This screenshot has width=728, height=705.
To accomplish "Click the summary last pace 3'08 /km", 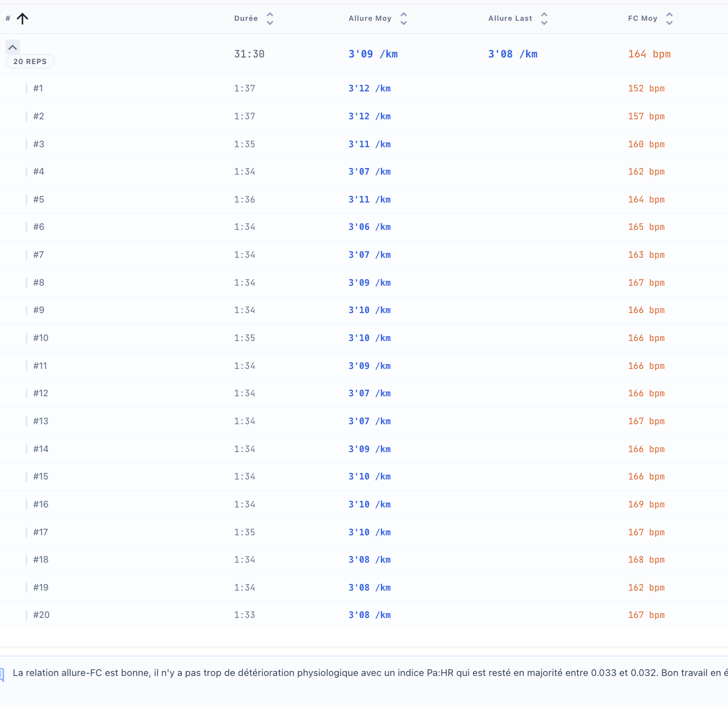I will click(x=513, y=54).
